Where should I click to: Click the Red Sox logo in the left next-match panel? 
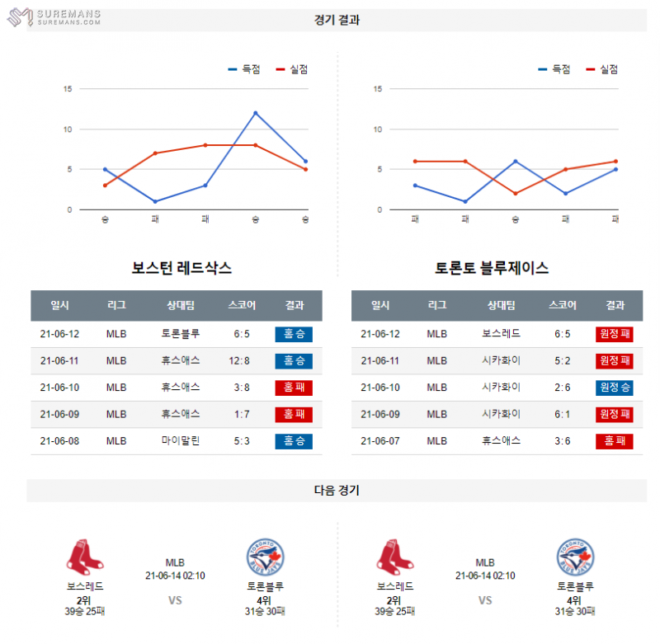click(85, 557)
